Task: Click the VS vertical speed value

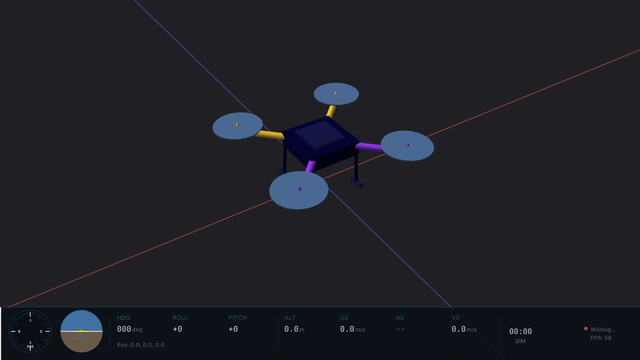Action: 464,329
